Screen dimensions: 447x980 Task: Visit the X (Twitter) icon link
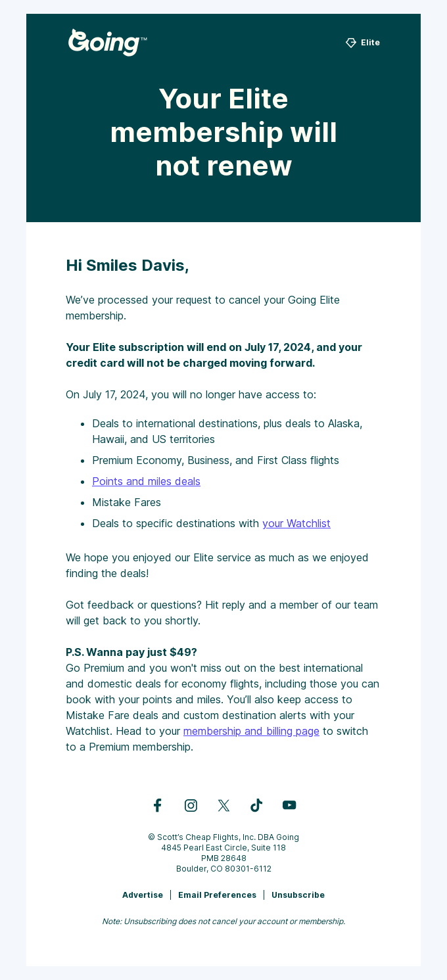pyautogui.click(x=223, y=805)
